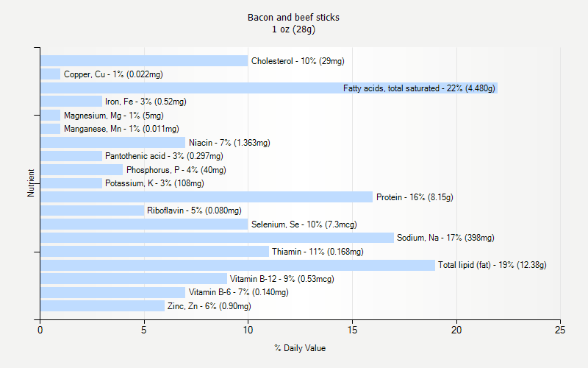Click the 'Thiamin - 11% (0.168mg)' label
Image resolution: width=588 pixels, height=368 pixels.
(x=318, y=252)
